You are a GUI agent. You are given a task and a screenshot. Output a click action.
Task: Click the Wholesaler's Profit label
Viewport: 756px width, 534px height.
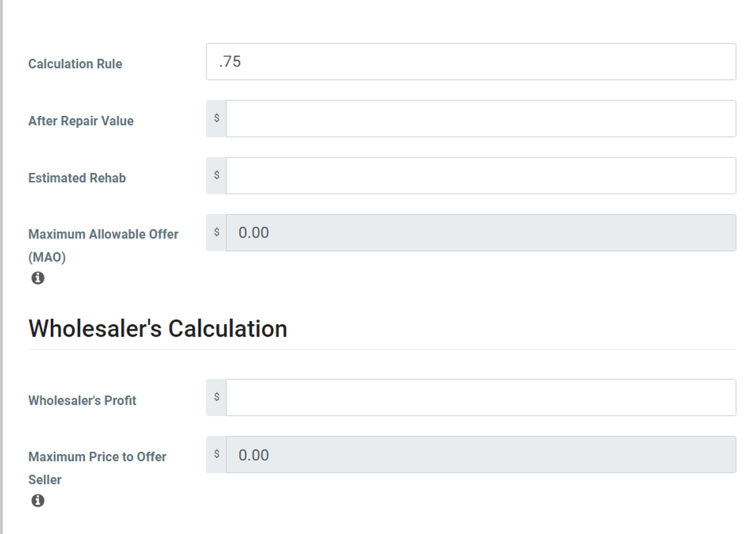click(x=82, y=400)
